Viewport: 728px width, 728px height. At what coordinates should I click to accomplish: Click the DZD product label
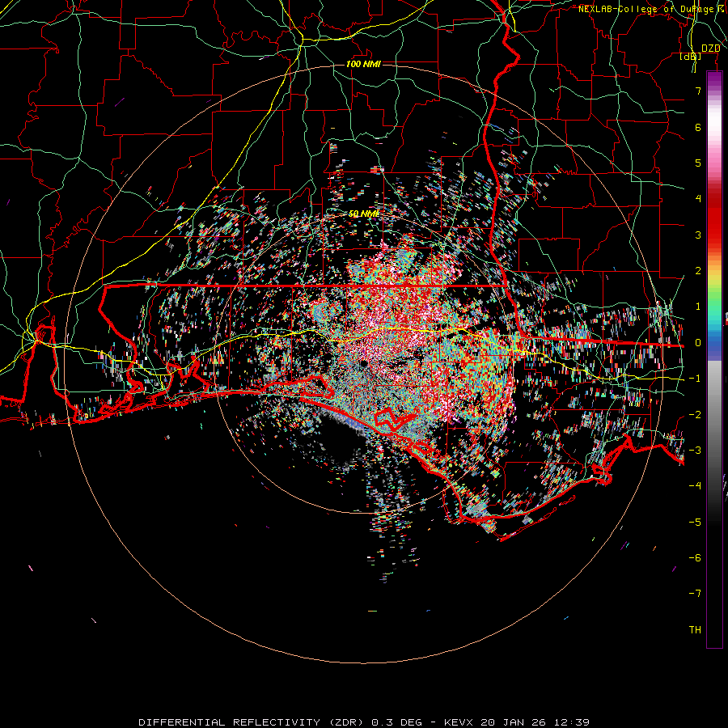tap(710, 49)
